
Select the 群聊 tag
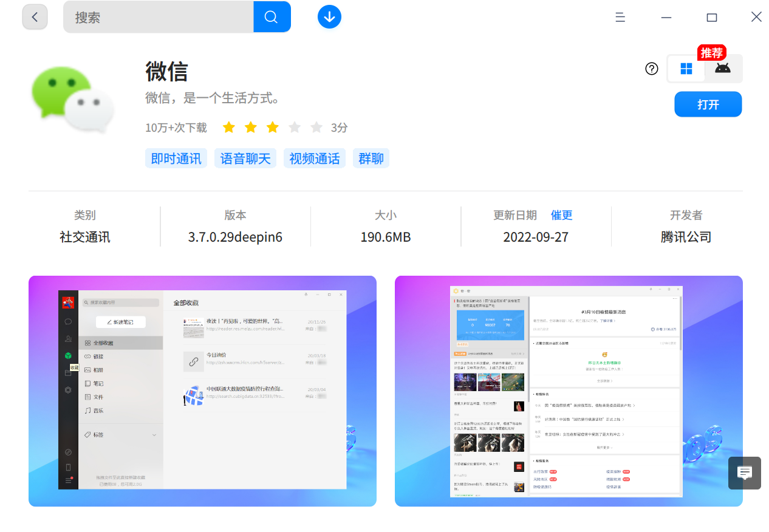(x=371, y=159)
